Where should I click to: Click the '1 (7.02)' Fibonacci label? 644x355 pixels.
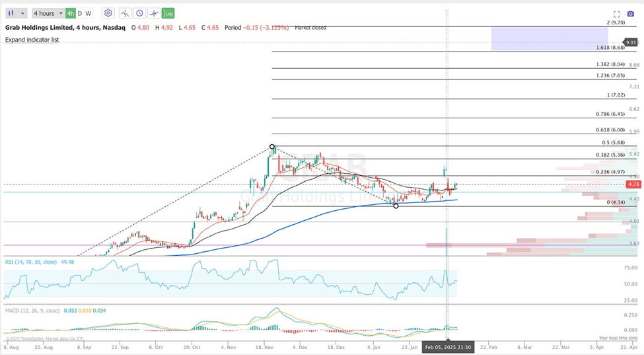click(x=616, y=95)
